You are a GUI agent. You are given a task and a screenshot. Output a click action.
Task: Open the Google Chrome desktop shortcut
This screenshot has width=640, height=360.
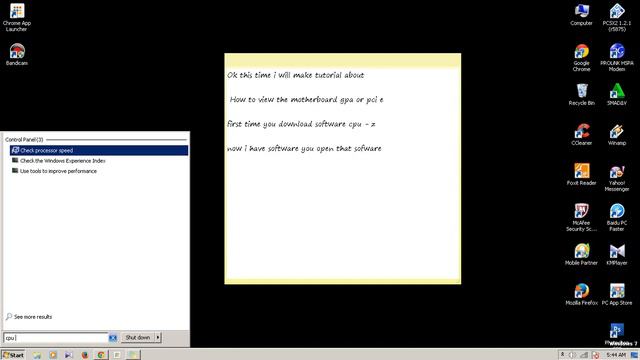tap(581, 58)
